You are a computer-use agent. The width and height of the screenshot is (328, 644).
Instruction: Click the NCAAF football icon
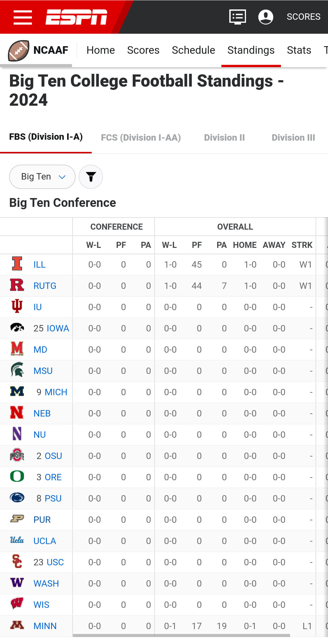[x=19, y=50]
